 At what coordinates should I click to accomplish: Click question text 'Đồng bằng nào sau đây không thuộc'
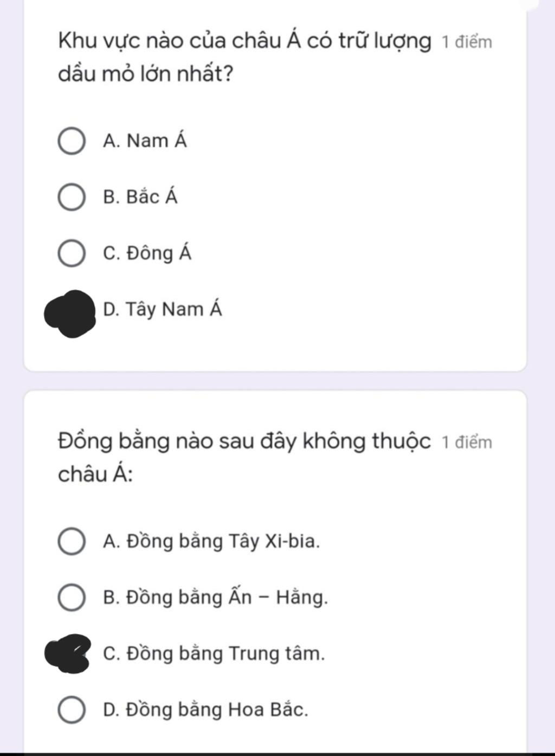point(244,441)
